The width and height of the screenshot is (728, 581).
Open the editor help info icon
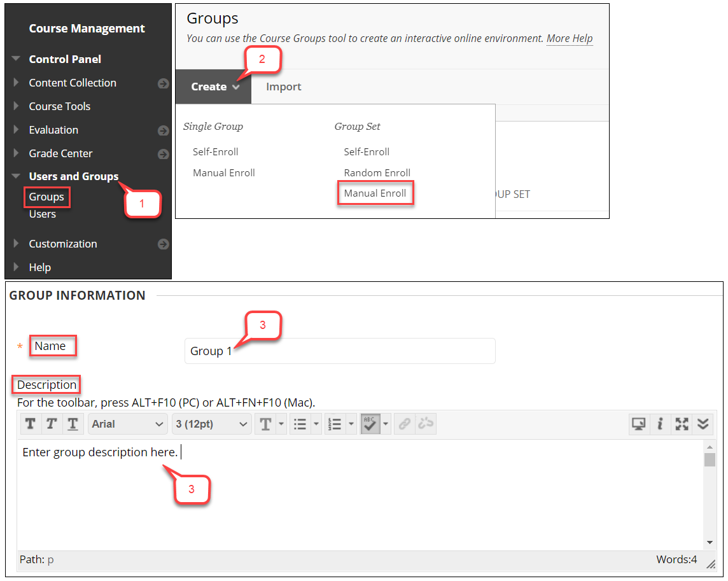coord(660,424)
